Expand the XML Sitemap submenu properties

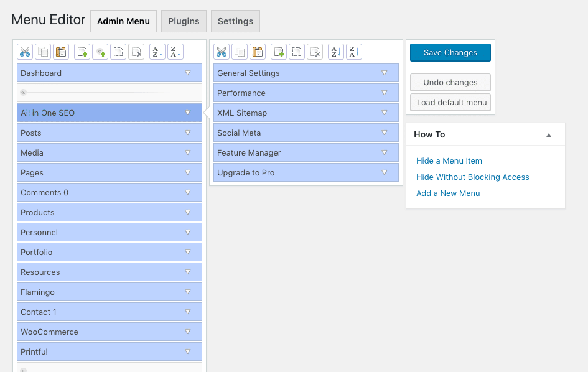(x=385, y=113)
